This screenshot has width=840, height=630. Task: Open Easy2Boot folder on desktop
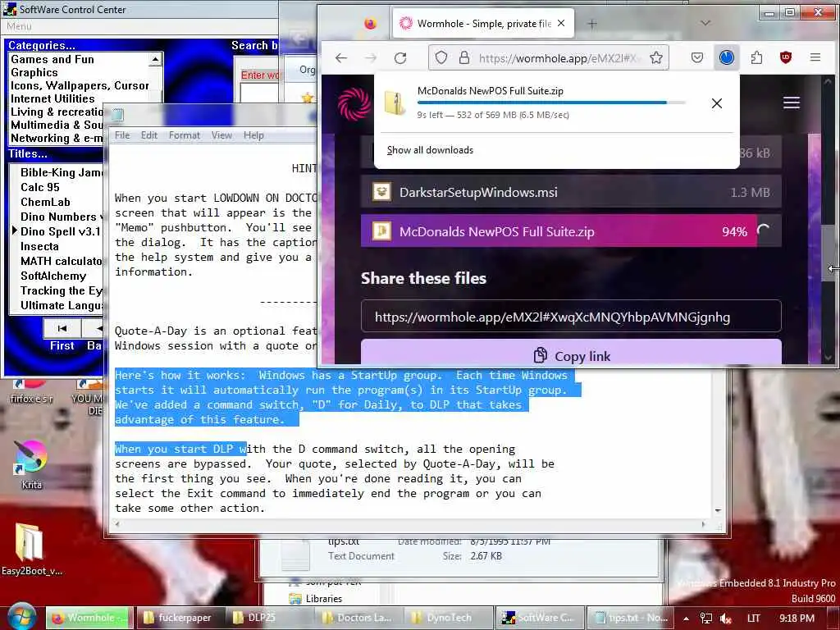[30, 549]
